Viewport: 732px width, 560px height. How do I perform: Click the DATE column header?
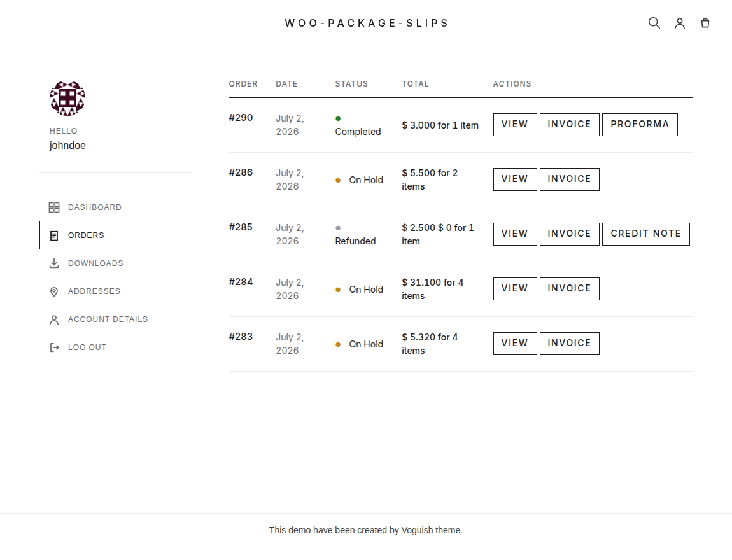[286, 84]
